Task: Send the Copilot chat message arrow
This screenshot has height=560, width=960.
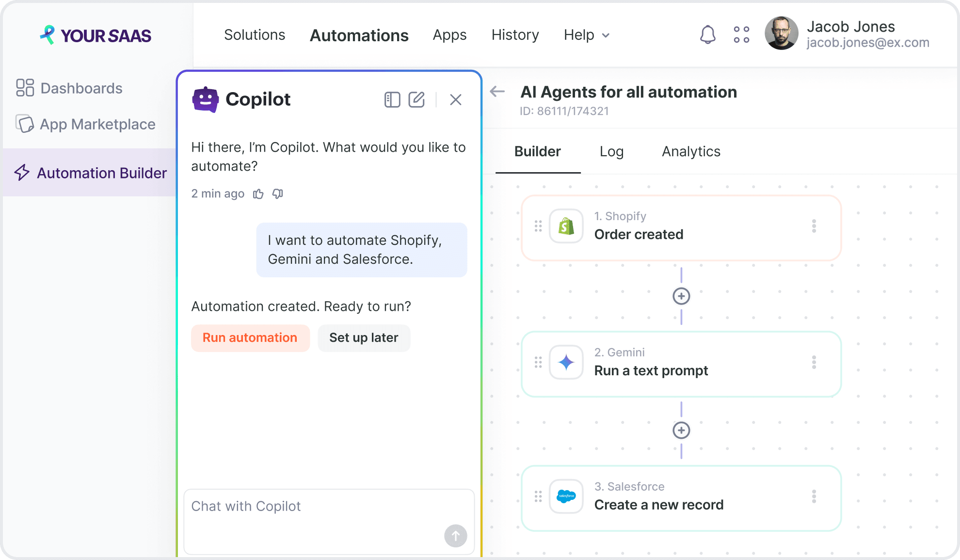Action: point(456,536)
